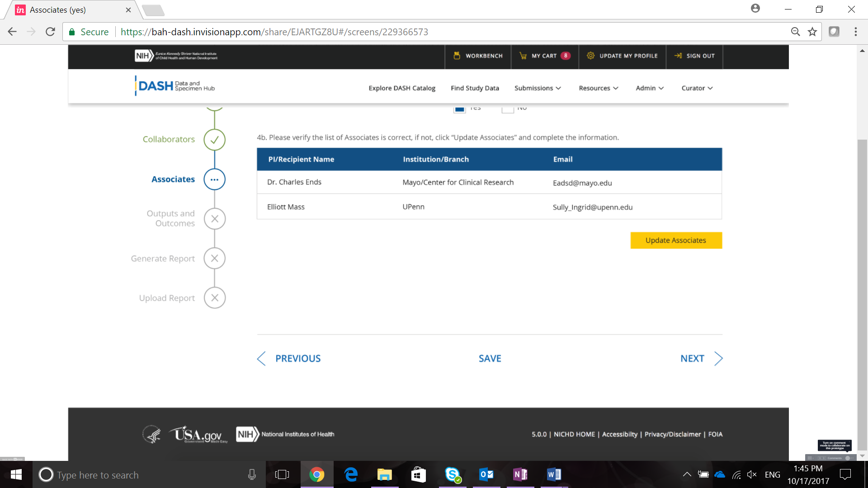Open the Curator dropdown menu
This screenshot has height=488, width=868.
click(x=697, y=88)
